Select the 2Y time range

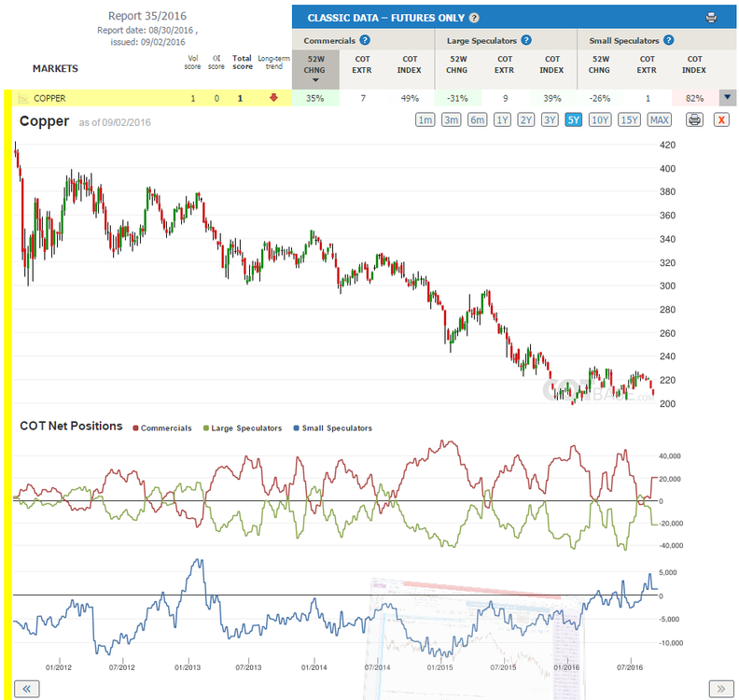(526, 119)
